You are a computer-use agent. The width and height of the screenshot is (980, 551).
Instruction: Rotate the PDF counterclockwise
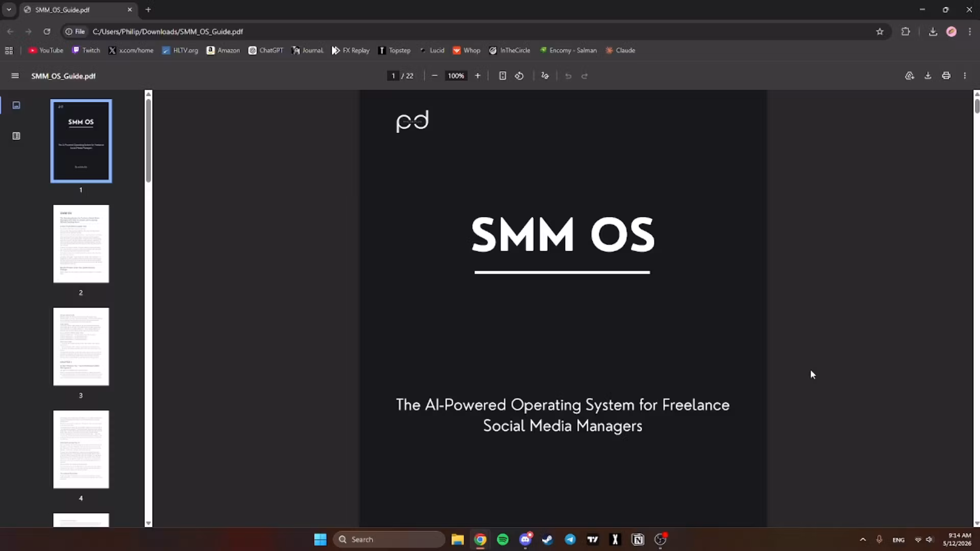(x=519, y=76)
